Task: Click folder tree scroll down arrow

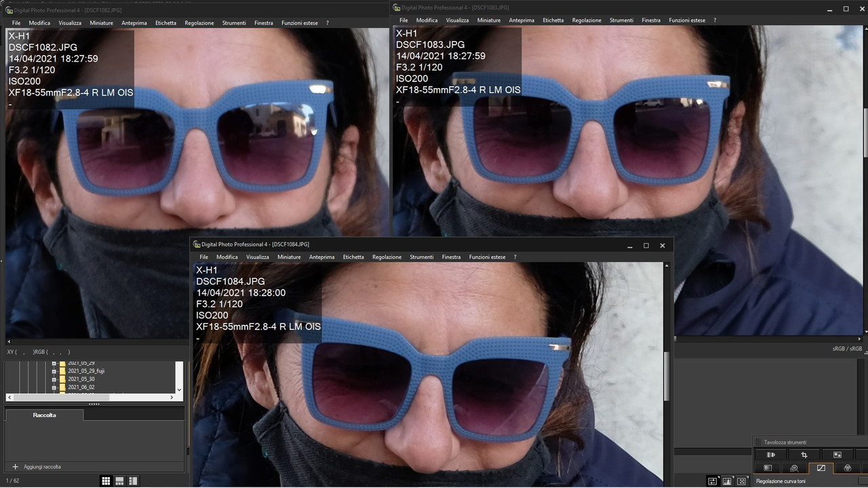Action: tap(179, 390)
